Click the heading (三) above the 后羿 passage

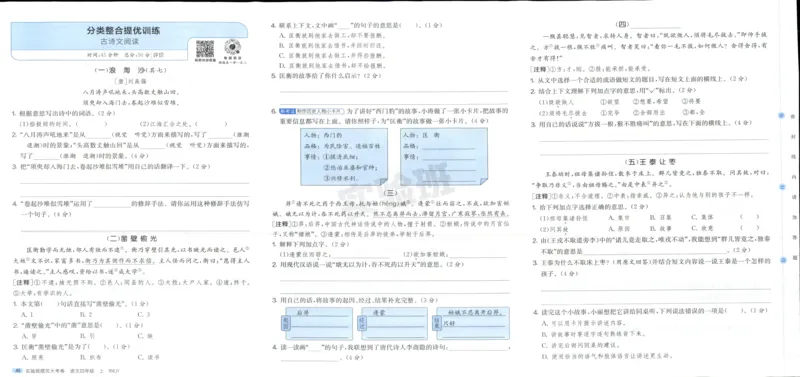(390, 193)
